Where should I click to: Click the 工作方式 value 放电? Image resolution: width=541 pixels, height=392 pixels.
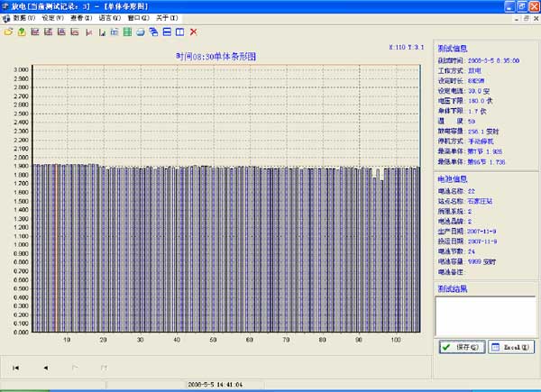pos(475,70)
